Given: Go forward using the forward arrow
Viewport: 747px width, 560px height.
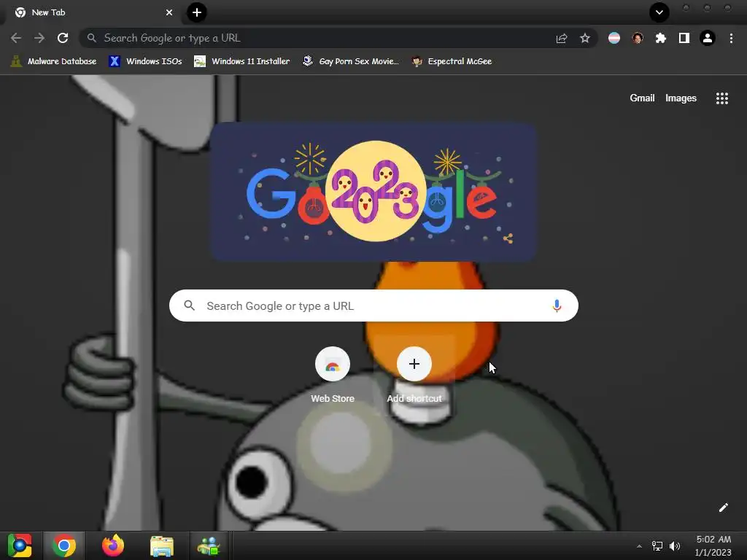Looking at the screenshot, I should coord(39,38).
